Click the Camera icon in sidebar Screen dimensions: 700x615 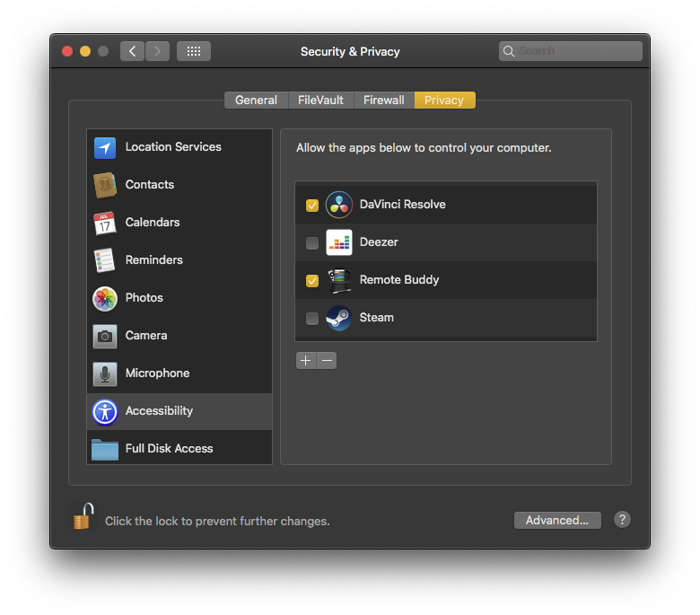[x=105, y=336]
